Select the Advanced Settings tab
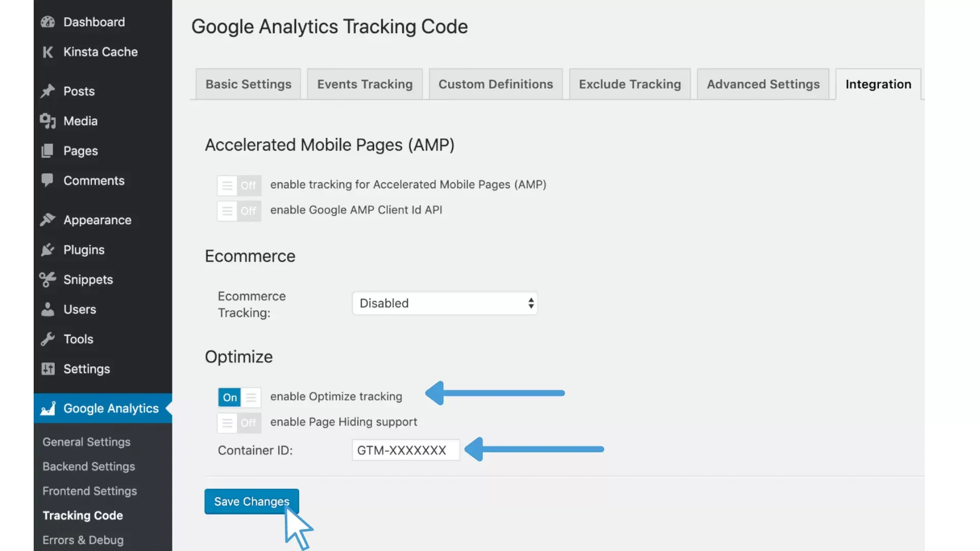Viewport: 980px width, 551px height. pos(763,84)
